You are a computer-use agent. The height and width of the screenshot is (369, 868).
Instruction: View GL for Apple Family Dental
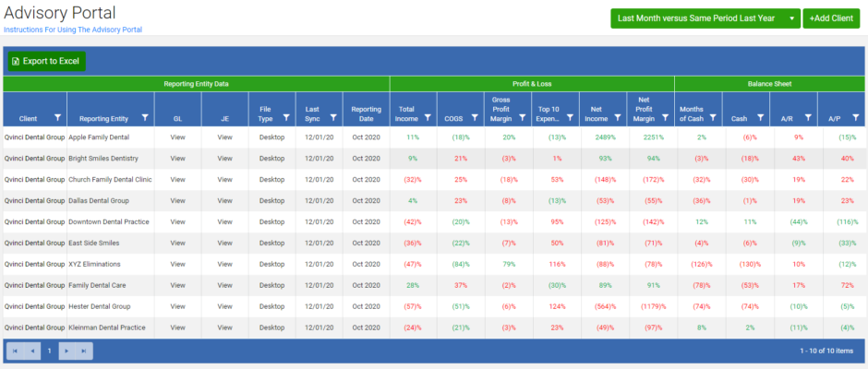click(x=179, y=137)
